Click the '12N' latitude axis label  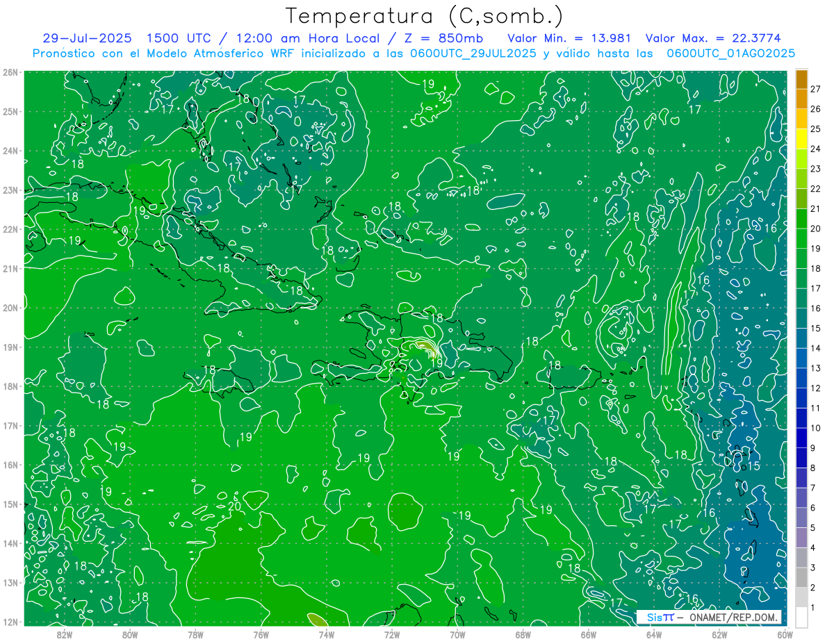pos(10,622)
